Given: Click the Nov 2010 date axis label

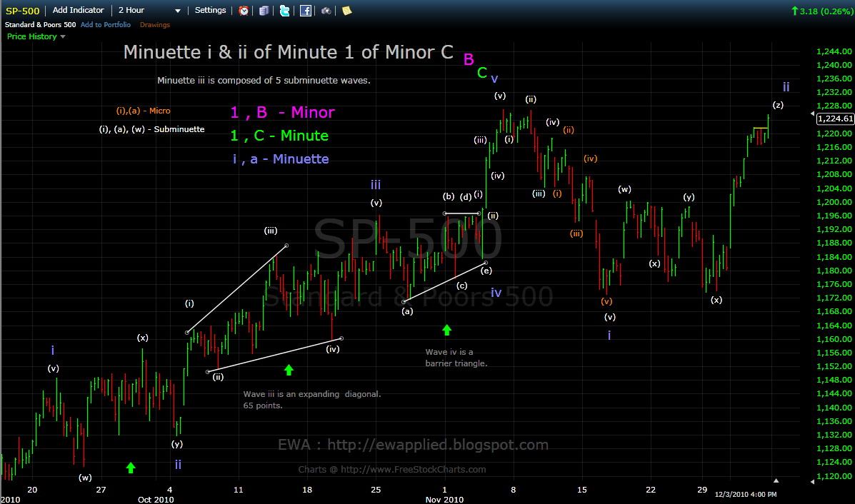Looking at the screenshot, I should pyautogui.click(x=444, y=500).
